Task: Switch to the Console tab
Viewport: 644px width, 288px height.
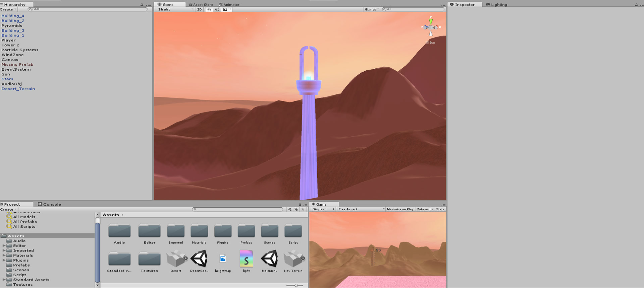Action: [x=50, y=204]
